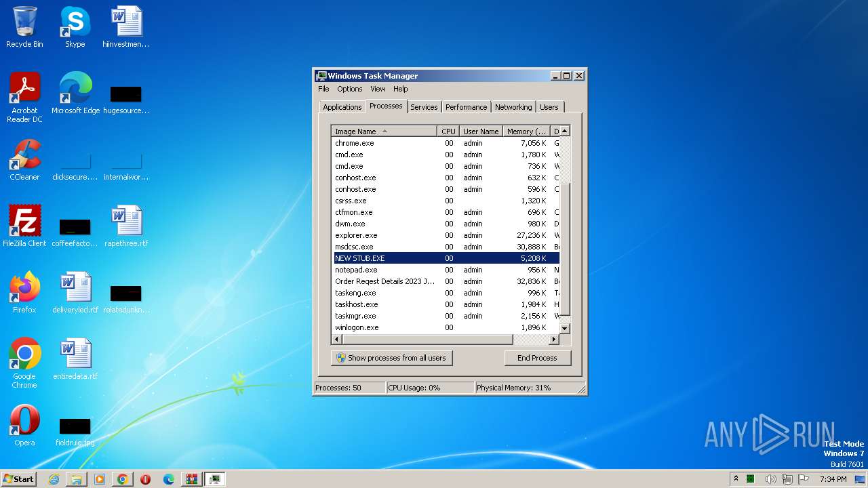Click the green CPU usage tray icon
This screenshot has height=488, width=868.
pyautogui.click(x=751, y=479)
